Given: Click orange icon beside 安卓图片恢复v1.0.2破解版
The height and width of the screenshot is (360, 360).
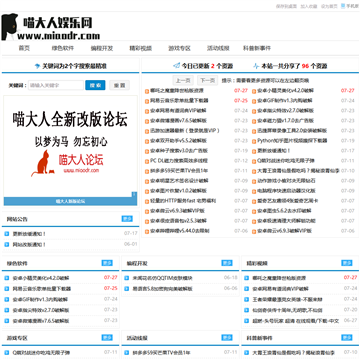Looking at the screenshot, I should tap(147, 191).
